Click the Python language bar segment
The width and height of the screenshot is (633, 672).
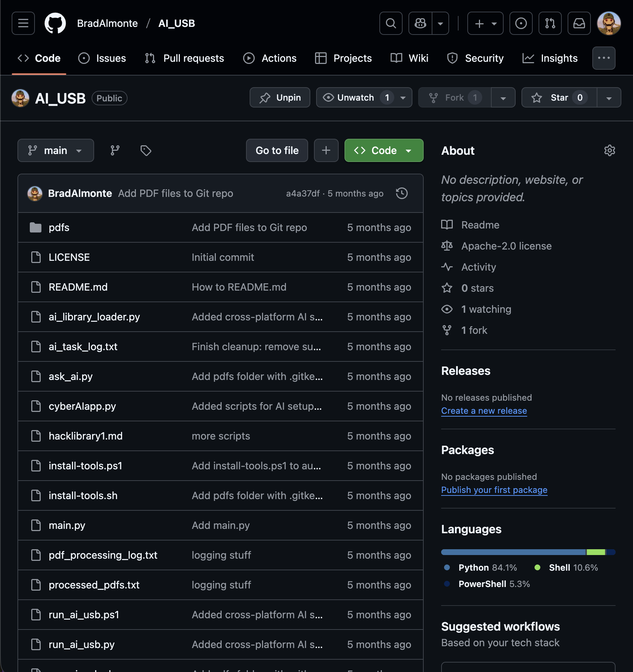(513, 552)
